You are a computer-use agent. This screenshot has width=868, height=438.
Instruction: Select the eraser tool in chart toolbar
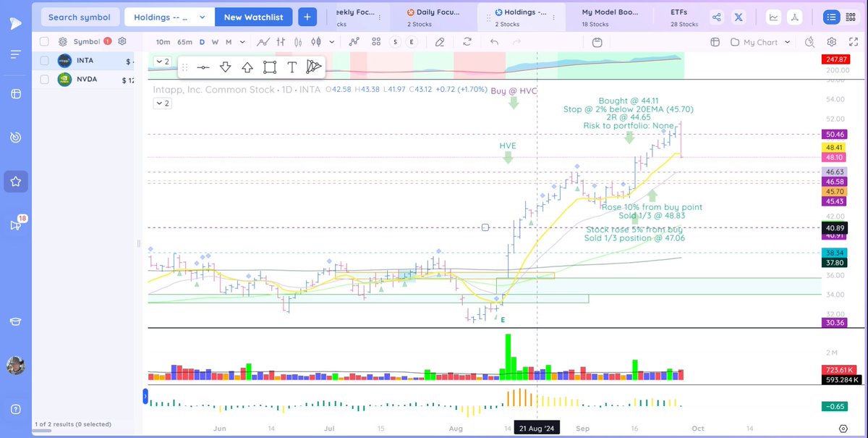pyautogui.click(x=440, y=42)
